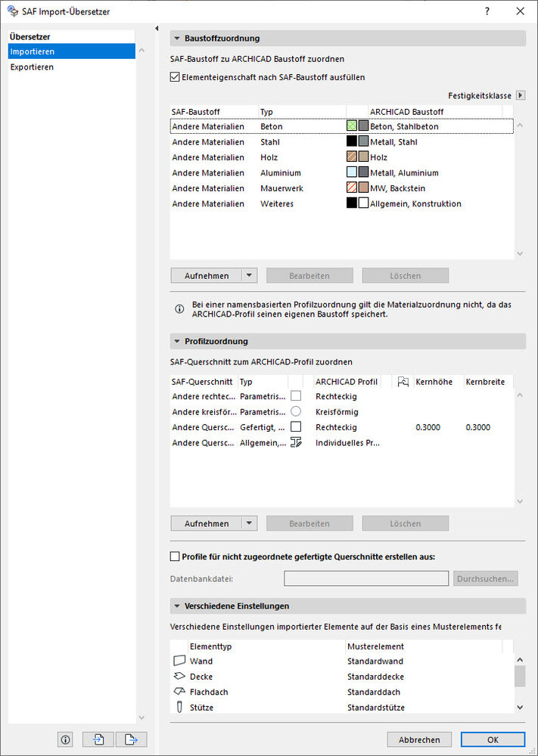538x756 pixels.
Task: Collapse the Baustoffzuordnung section
Action: click(176, 38)
